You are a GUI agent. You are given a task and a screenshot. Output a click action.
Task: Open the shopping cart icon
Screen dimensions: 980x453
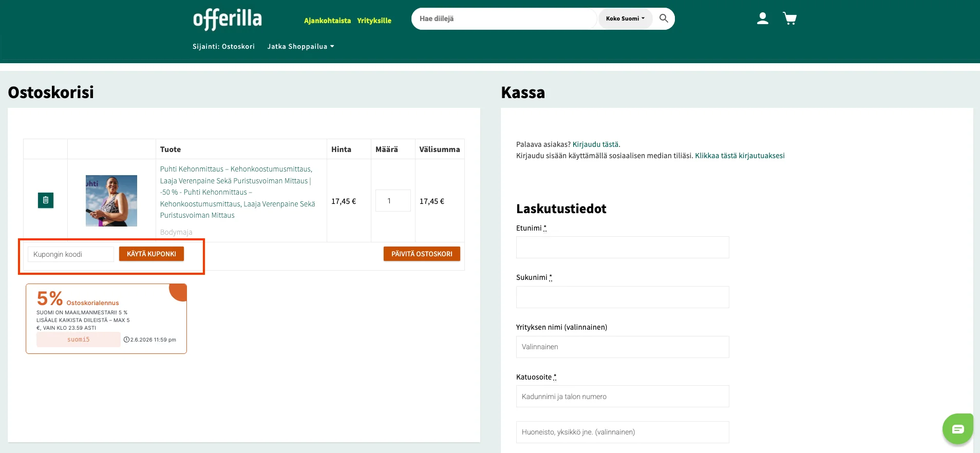click(x=789, y=18)
